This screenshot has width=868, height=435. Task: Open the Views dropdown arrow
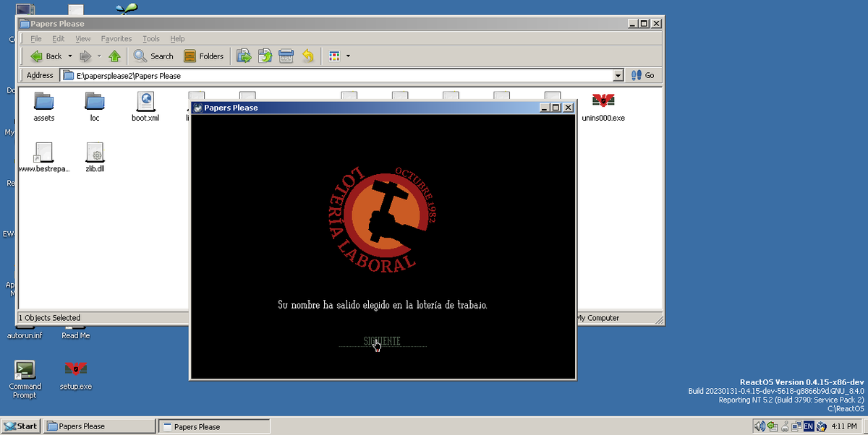pyautogui.click(x=348, y=56)
